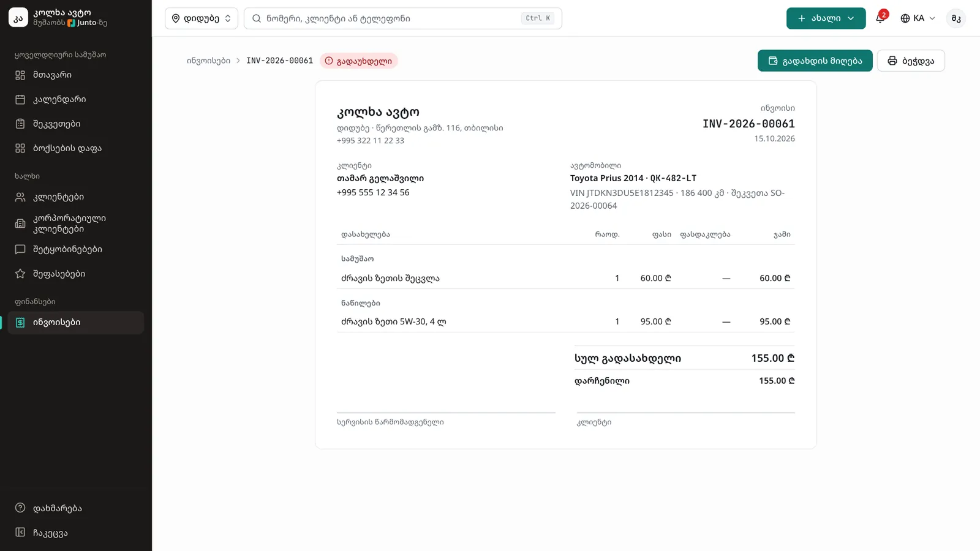Open კლიენტები sidebar item
This screenshot has height=551, width=980.
coord(76,197)
